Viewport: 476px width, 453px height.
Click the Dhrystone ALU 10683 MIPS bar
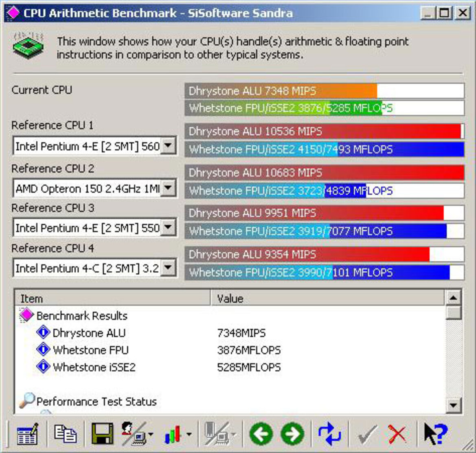point(324,172)
